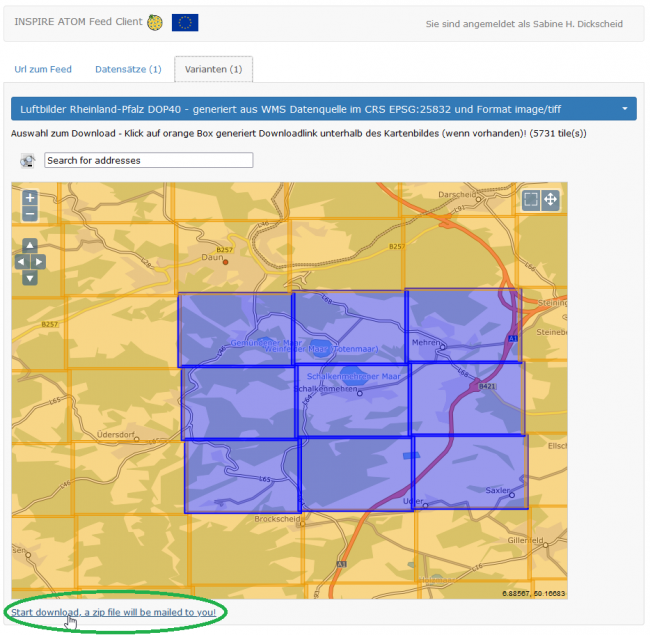Image resolution: width=650 pixels, height=635 pixels.
Task: Click the selected tile containing Saxler
Action: point(470,472)
